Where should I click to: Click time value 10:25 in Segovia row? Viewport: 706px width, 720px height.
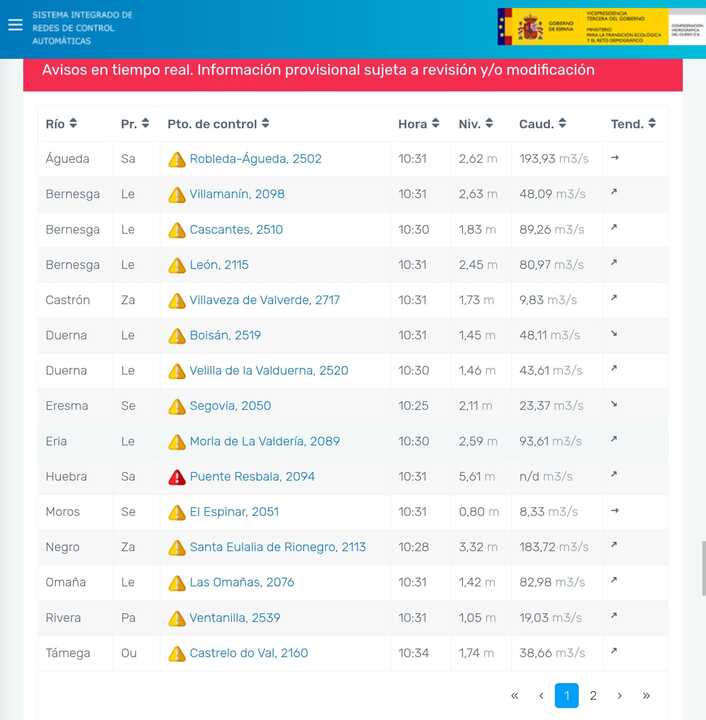tap(413, 406)
